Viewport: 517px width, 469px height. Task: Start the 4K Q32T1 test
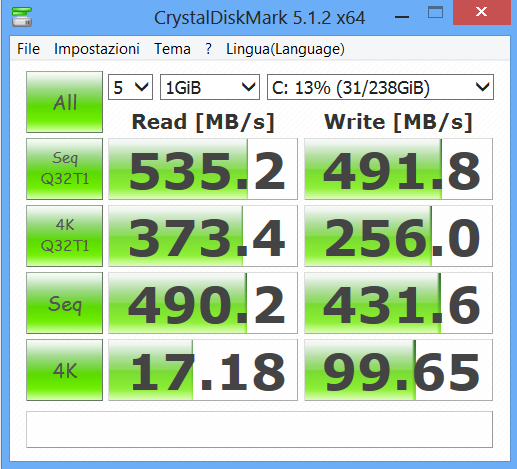[x=65, y=236]
